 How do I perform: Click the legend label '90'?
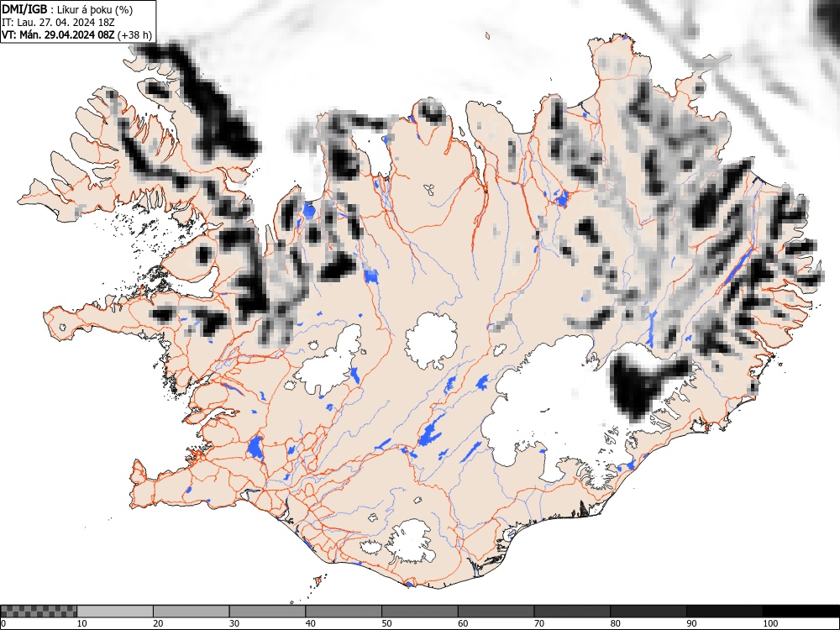pyautogui.click(x=691, y=623)
